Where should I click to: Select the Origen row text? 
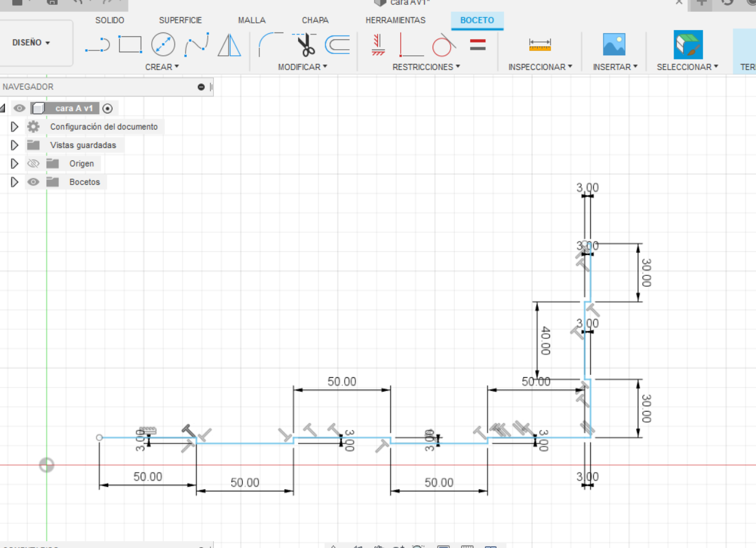(82, 164)
